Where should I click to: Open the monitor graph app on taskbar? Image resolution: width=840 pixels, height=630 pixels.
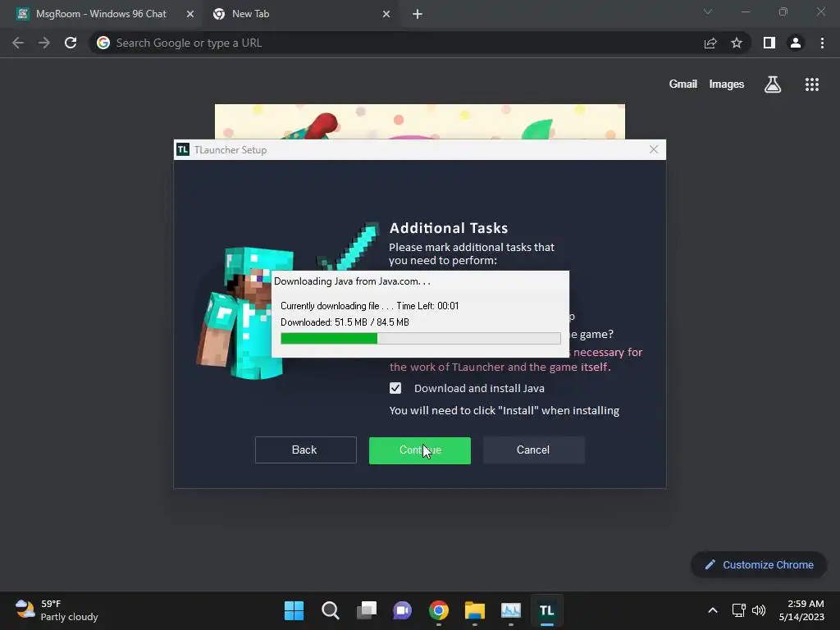coord(511,610)
